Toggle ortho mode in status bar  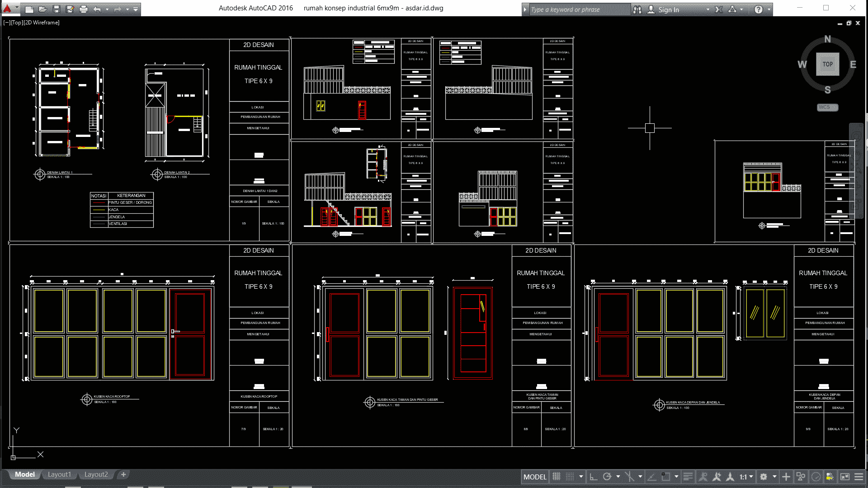pos(594,477)
